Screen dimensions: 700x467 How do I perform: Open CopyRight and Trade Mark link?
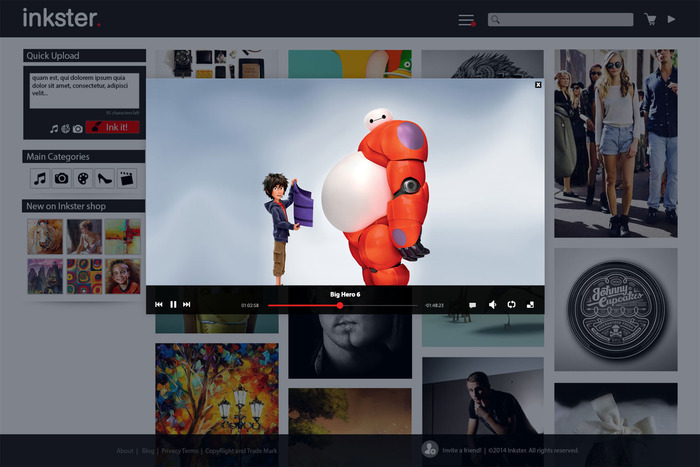pyautogui.click(x=241, y=451)
